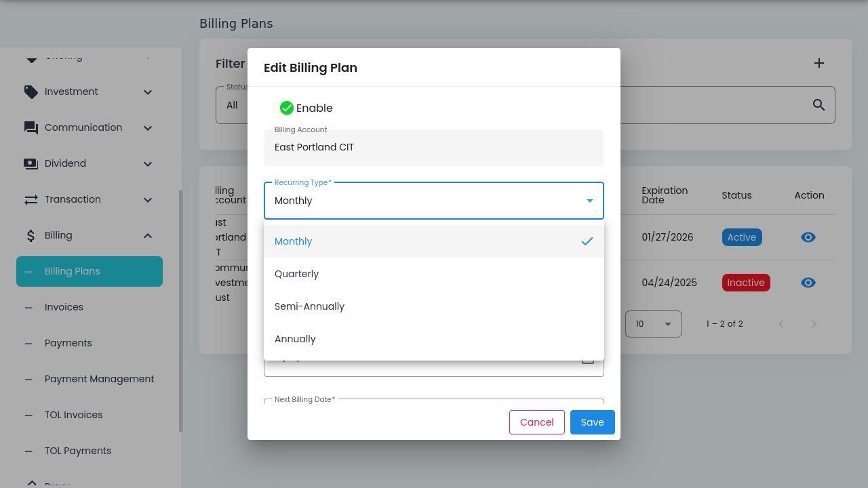
Task: Pick the Semi-Annually option
Action: [x=310, y=306]
